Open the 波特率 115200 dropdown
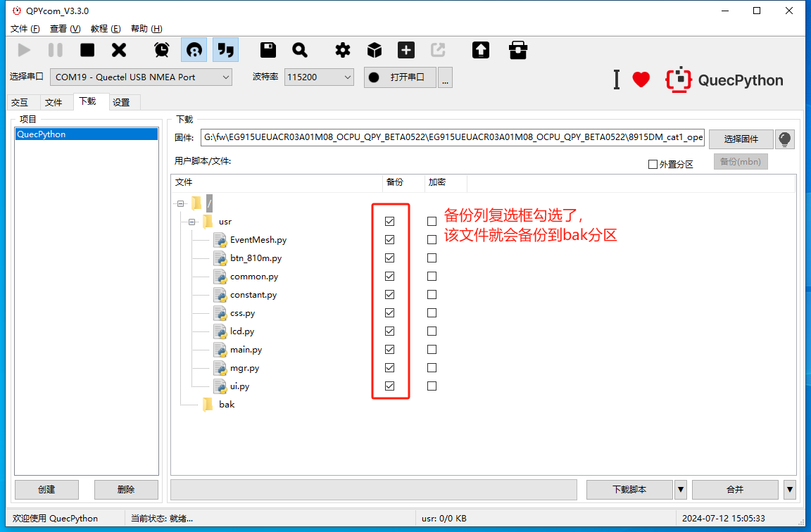The image size is (811, 532). [x=319, y=77]
